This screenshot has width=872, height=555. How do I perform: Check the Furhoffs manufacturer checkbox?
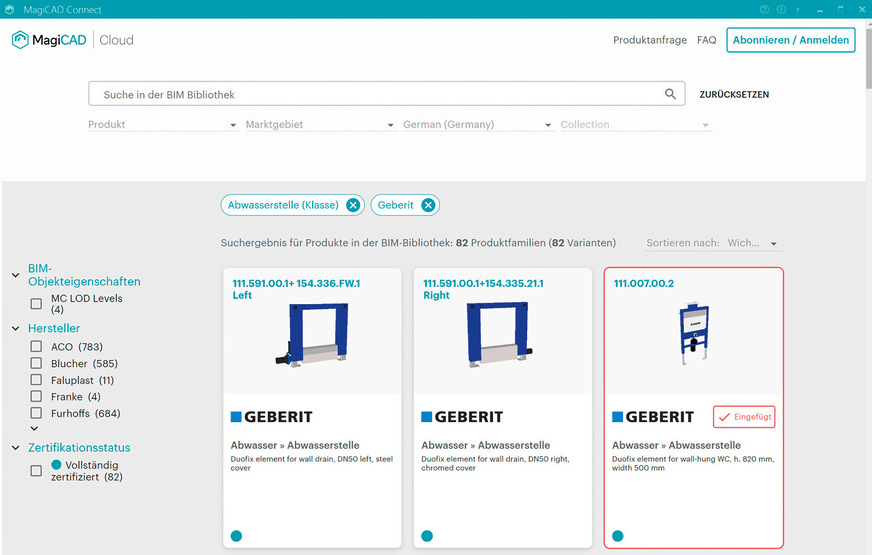[x=36, y=413]
